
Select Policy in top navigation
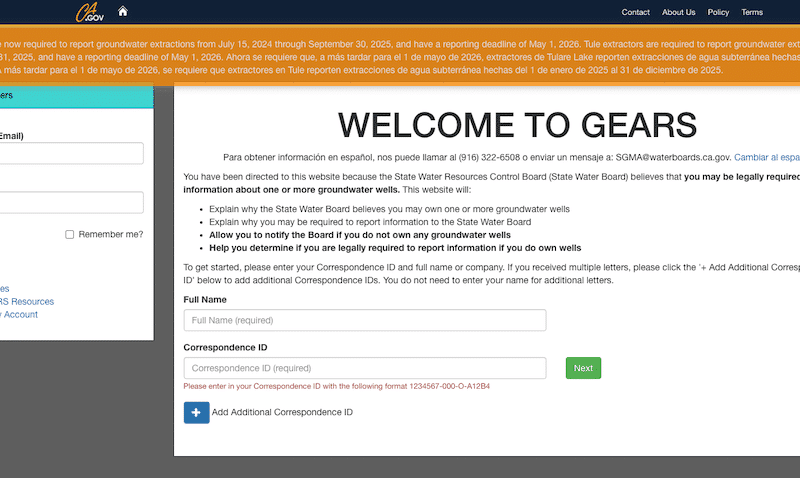[x=718, y=12]
